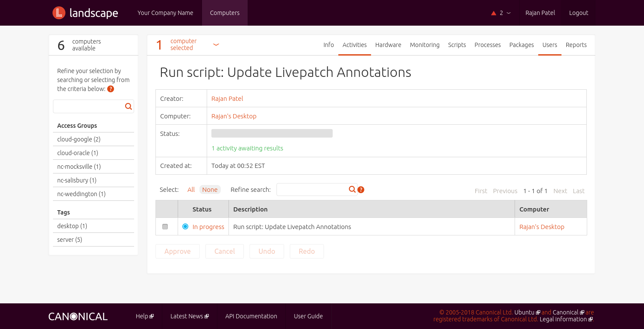The width and height of the screenshot is (644, 329).
Task: Click the activity status progress bar
Action: point(272,133)
